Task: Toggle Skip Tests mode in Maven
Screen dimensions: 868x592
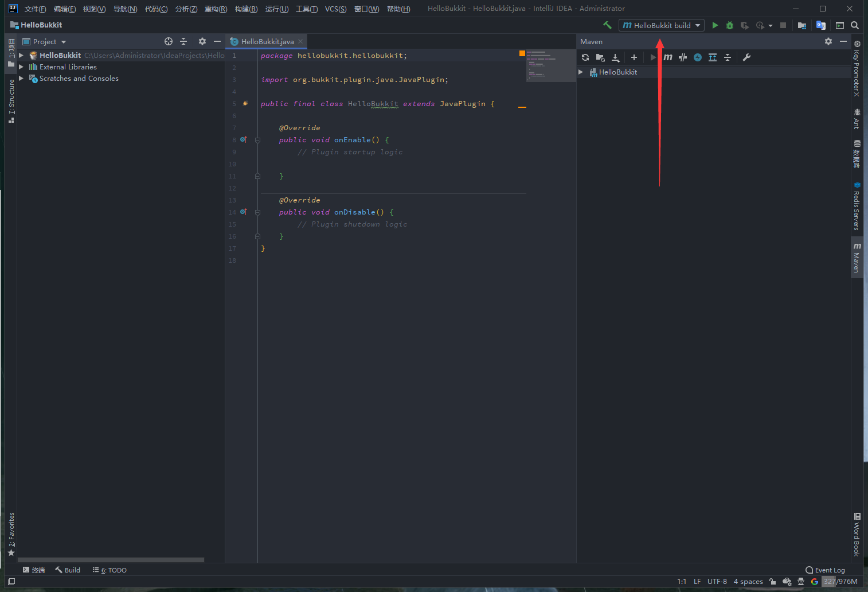Action: (698, 57)
